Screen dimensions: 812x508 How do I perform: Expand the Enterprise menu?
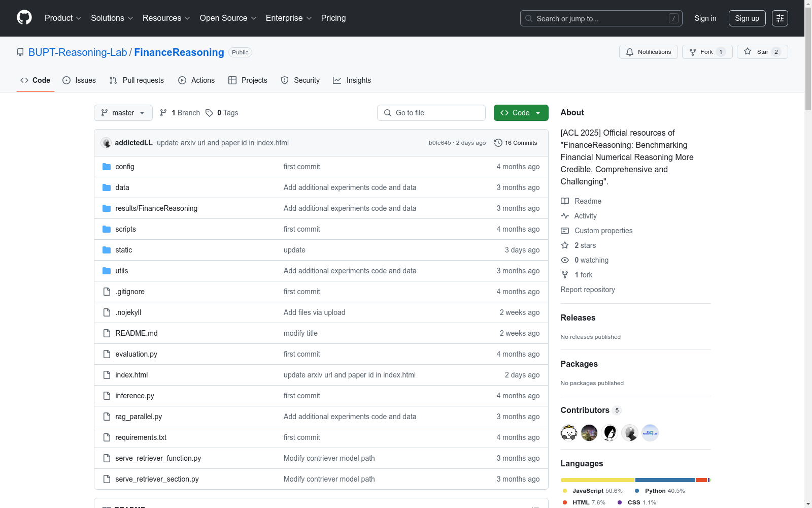(289, 18)
